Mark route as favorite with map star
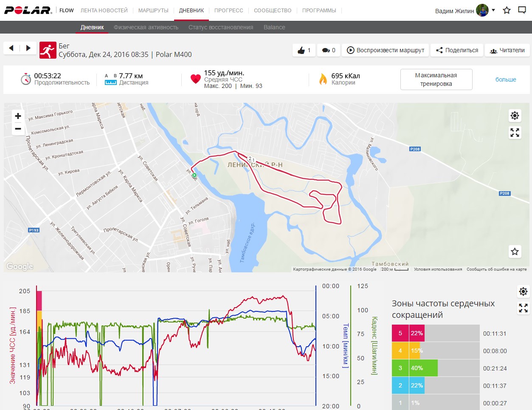The image size is (532, 410). click(515, 252)
